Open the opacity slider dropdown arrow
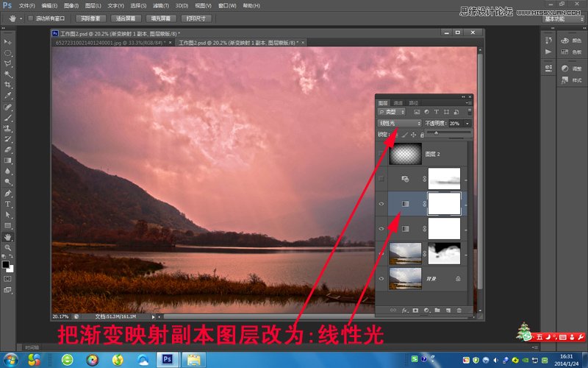This screenshot has width=588, height=368. 467,123
